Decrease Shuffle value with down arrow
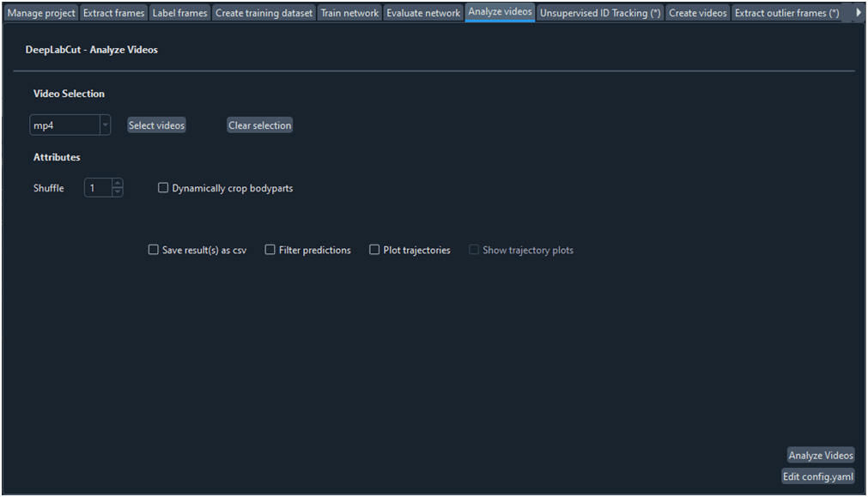This screenshot has height=497, width=868. [118, 192]
